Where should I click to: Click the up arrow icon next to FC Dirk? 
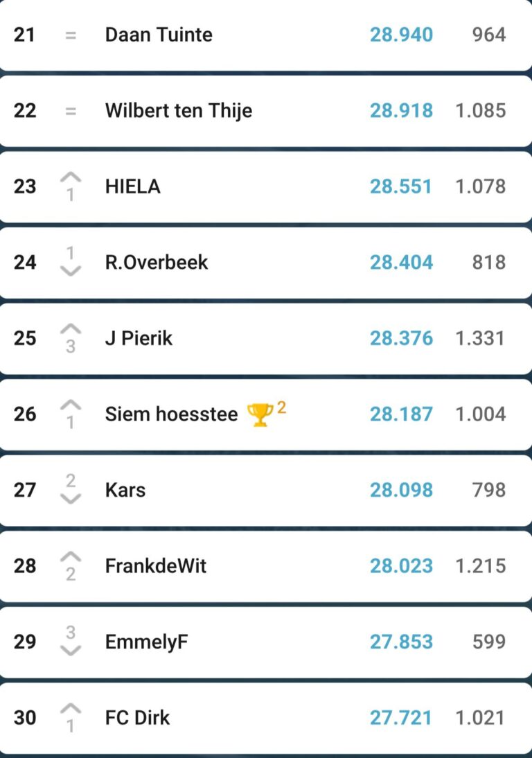71,709
